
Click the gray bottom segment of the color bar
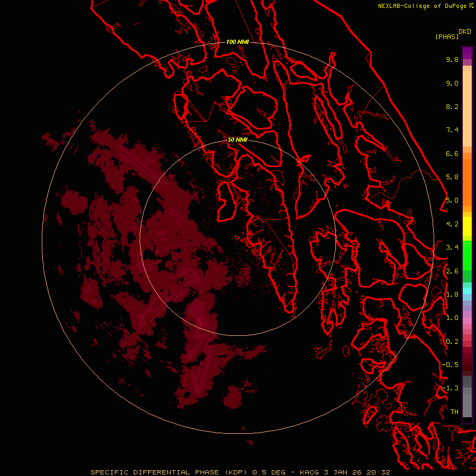[x=467, y=405]
